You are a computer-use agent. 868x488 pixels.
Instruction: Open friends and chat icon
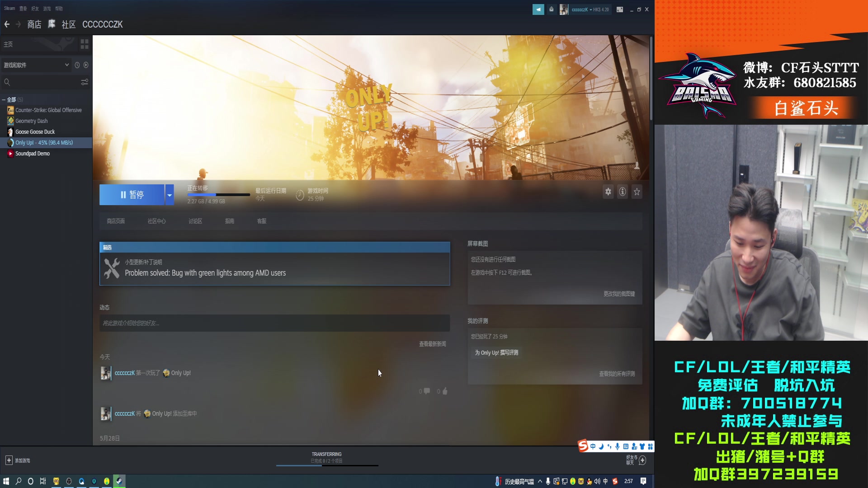642,460
